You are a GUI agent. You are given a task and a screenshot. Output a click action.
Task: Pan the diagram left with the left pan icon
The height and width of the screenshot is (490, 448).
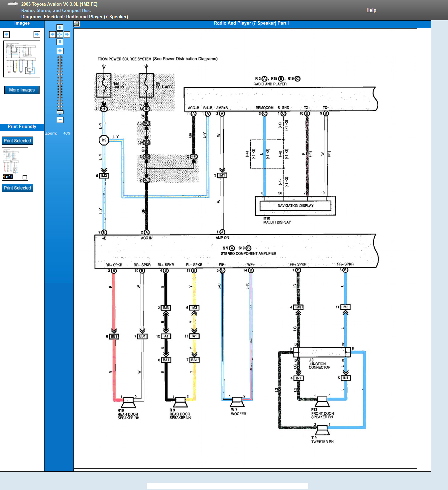(52, 35)
